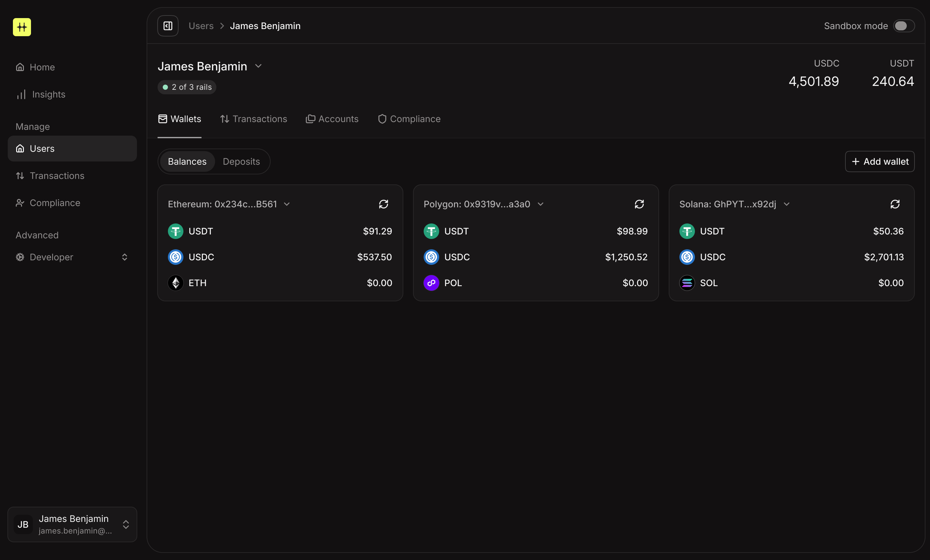Screen dimensions: 930x560
Task: Click the USDC total 4,501.89
Action: click(814, 81)
